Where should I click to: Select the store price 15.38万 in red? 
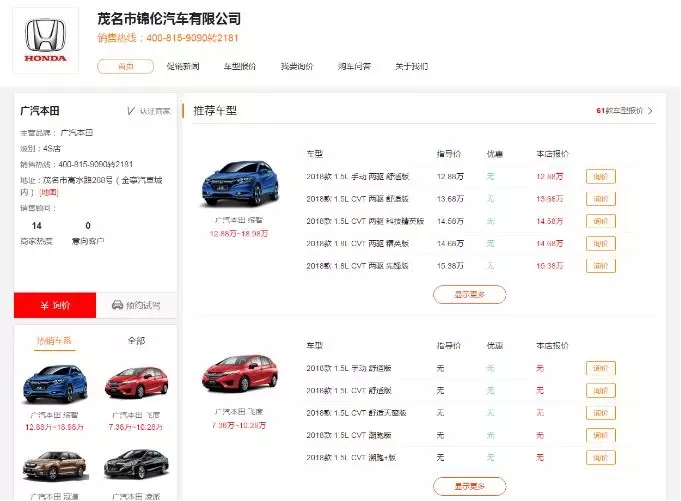[x=549, y=266]
